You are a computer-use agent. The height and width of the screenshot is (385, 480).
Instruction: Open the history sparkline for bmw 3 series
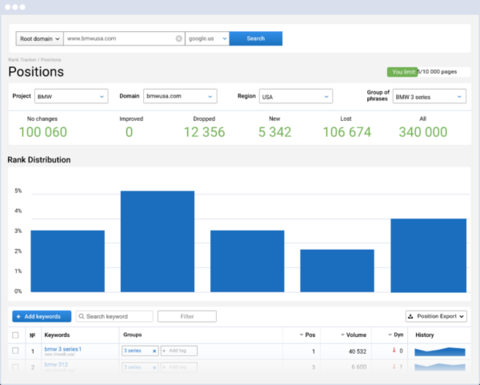pyautogui.click(x=440, y=351)
